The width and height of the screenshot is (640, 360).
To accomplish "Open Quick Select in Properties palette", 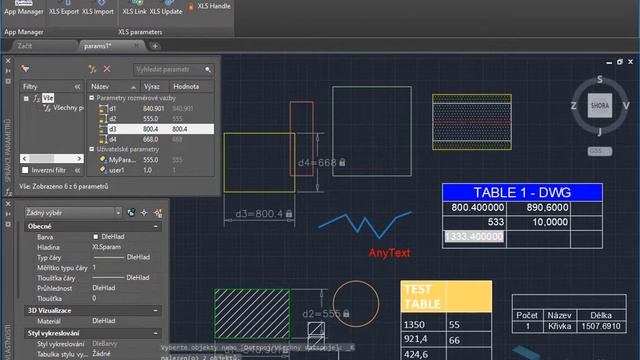I will 158,213.
